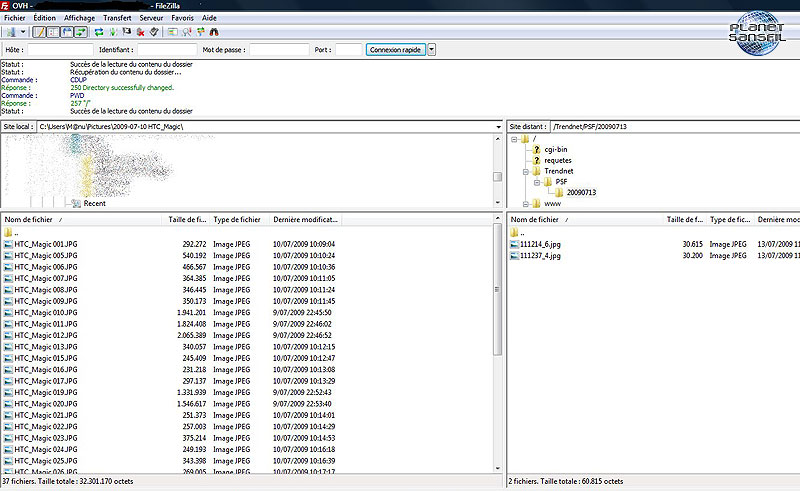Click the 111214_6.jpg file icon
Image resolution: width=800 pixels, height=491 pixels.
[514, 244]
